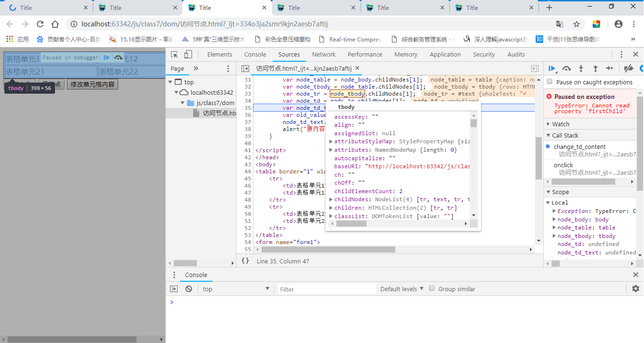Expand node_tbody variable in Scope
Viewport: 644px width, 343px height.
point(554,236)
